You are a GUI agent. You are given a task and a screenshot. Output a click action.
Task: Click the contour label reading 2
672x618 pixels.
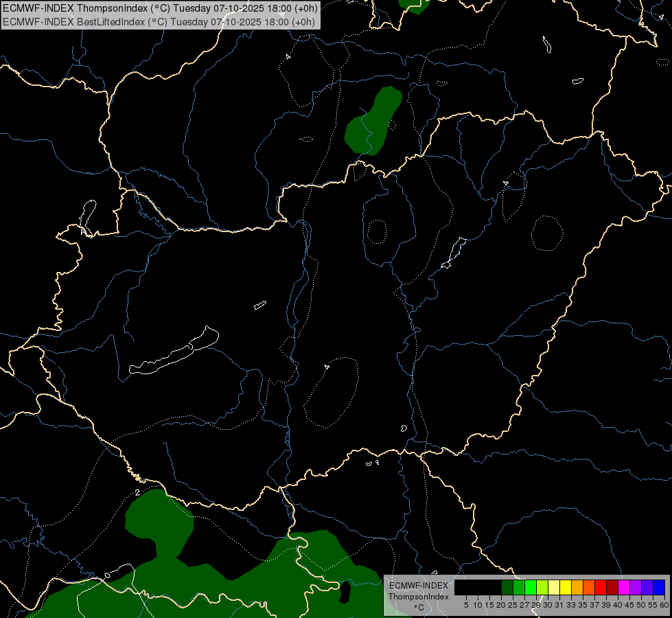(137, 492)
